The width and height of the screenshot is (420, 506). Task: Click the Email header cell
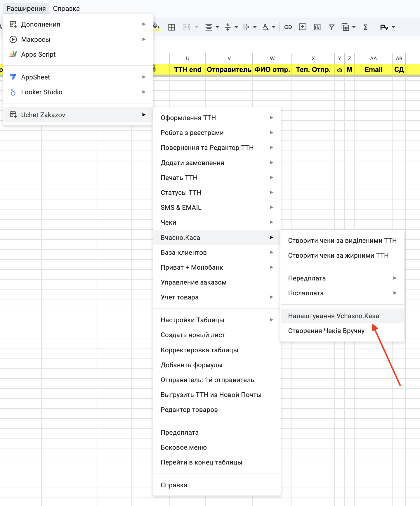[373, 70]
